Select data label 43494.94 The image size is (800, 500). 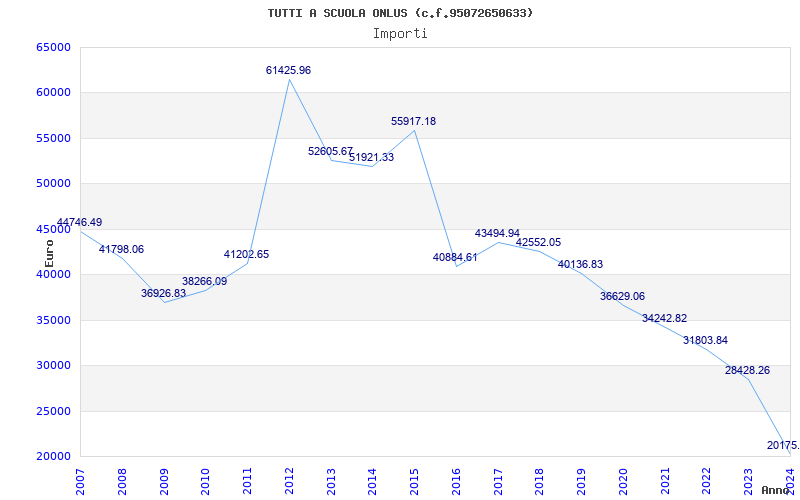[497, 233]
